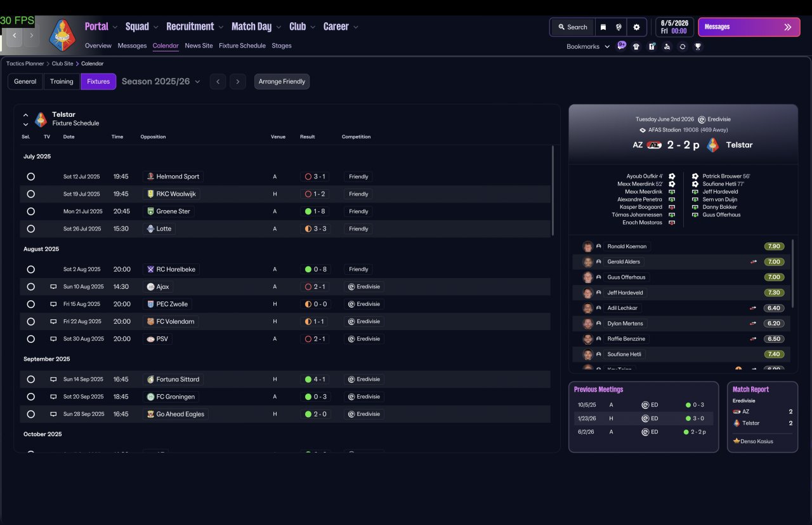Select the RKC Waalwijk fixture radio
The width and height of the screenshot is (812, 525).
point(30,194)
